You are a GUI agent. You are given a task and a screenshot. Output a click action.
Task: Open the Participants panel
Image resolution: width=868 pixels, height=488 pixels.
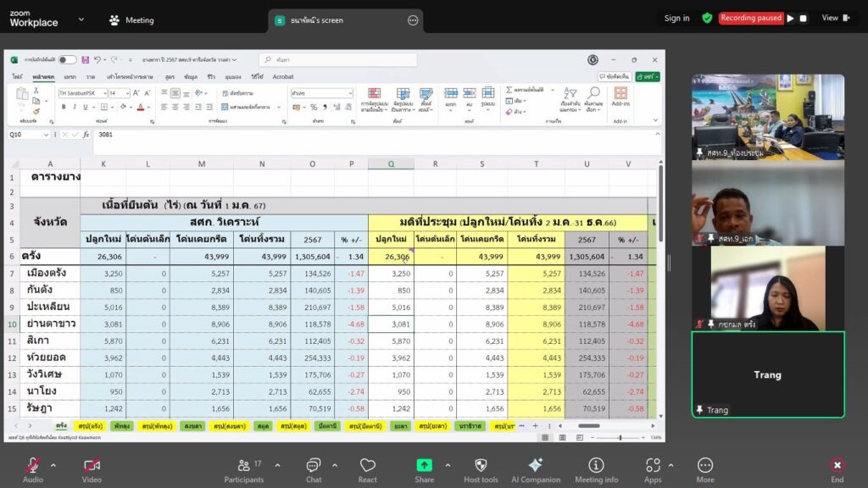coord(243,465)
